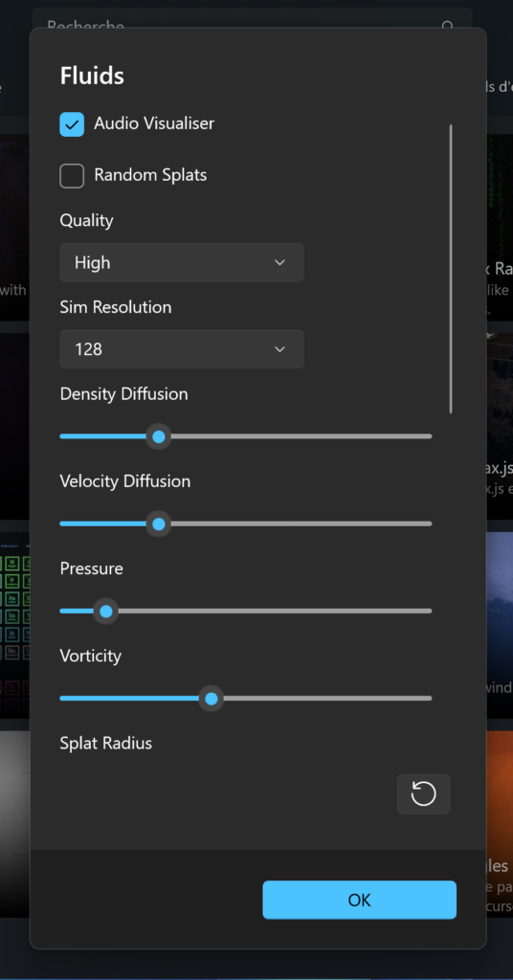Viewport: 513px width, 980px height.
Task: Click the reset settings circular arrow icon
Action: pos(423,793)
